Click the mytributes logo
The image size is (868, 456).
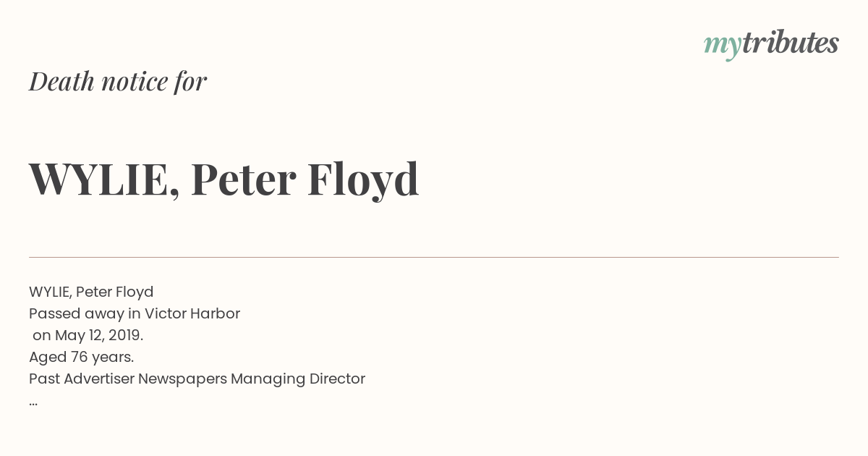point(771,44)
